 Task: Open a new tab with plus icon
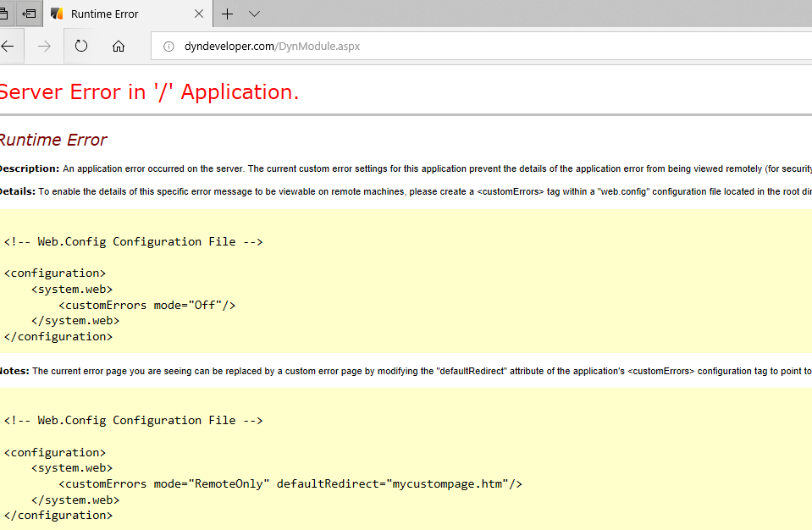pyautogui.click(x=227, y=14)
